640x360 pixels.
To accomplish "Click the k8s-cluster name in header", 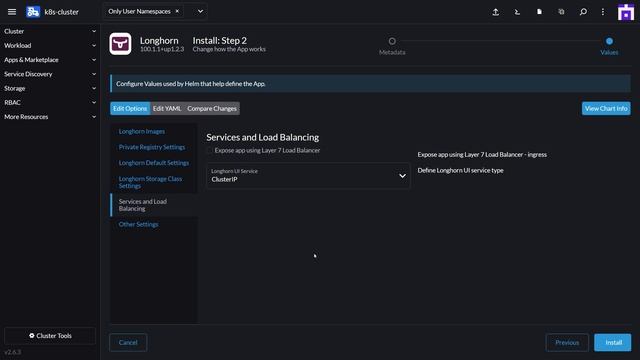I will click(62, 12).
